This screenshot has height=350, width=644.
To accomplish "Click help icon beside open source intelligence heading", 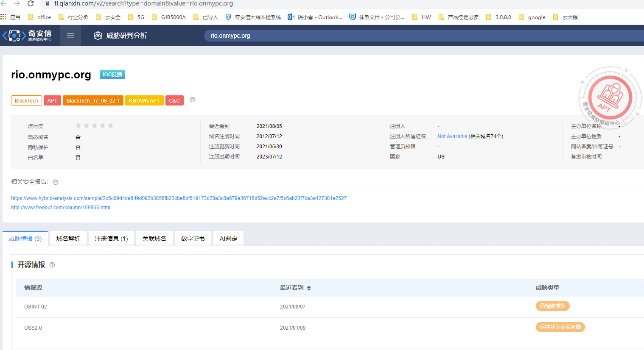I will tap(52, 265).
